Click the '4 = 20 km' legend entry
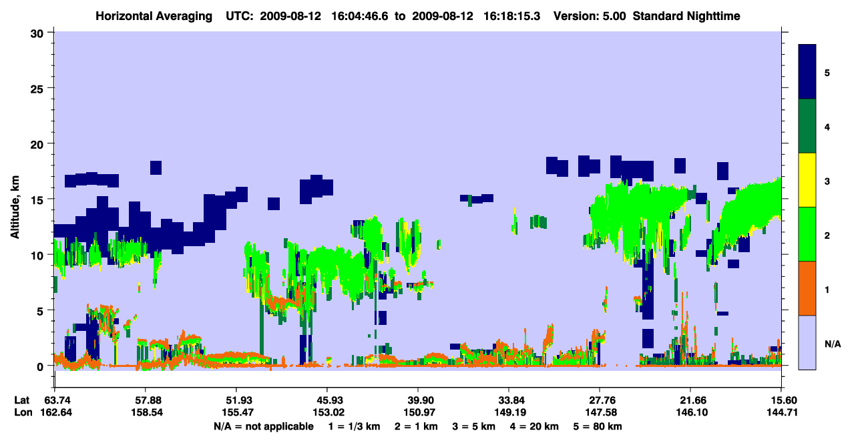The height and width of the screenshot is (445, 868). 534,426
